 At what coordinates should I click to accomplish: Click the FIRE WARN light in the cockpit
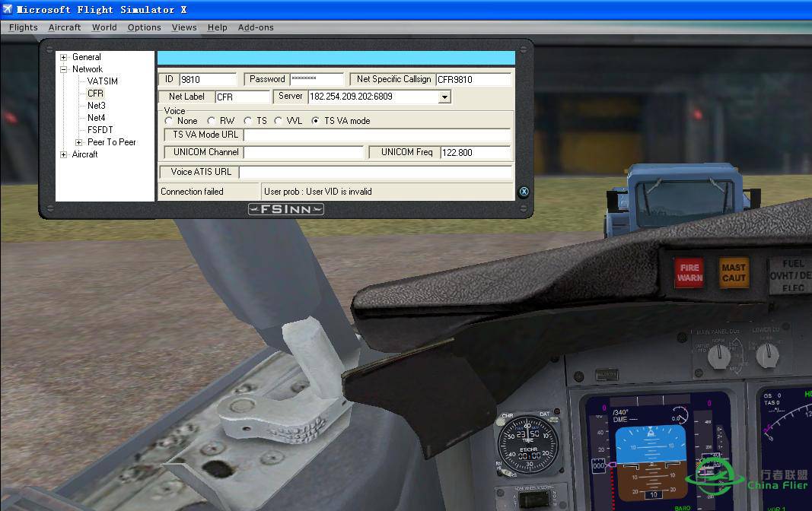[x=689, y=272]
